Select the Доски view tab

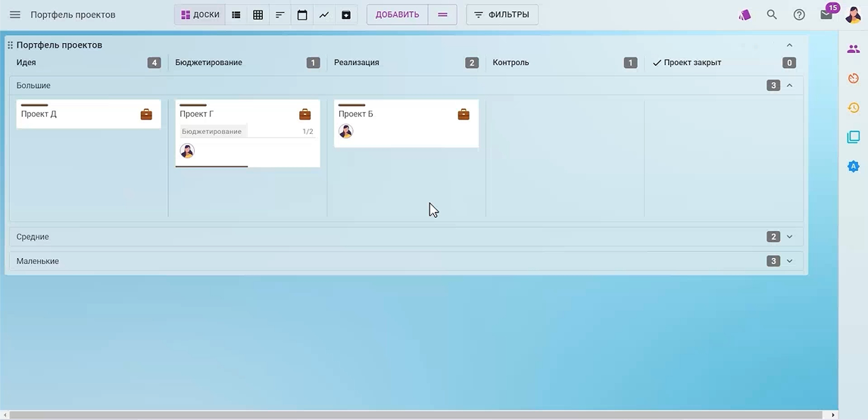[200, 15]
